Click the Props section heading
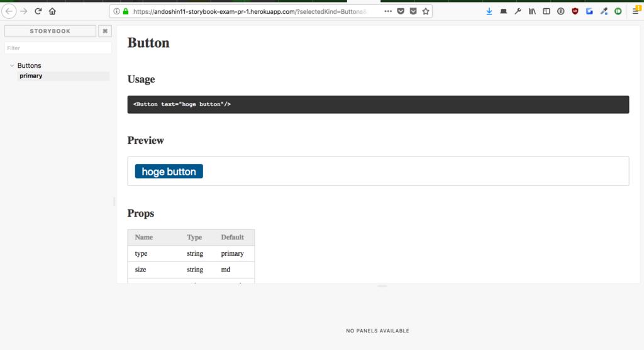 pos(140,214)
